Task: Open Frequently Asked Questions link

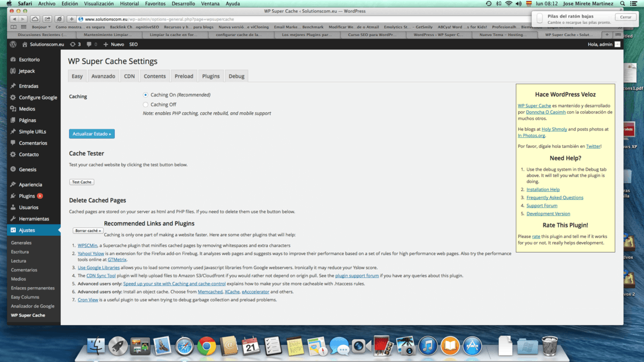Action: point(555,198)
